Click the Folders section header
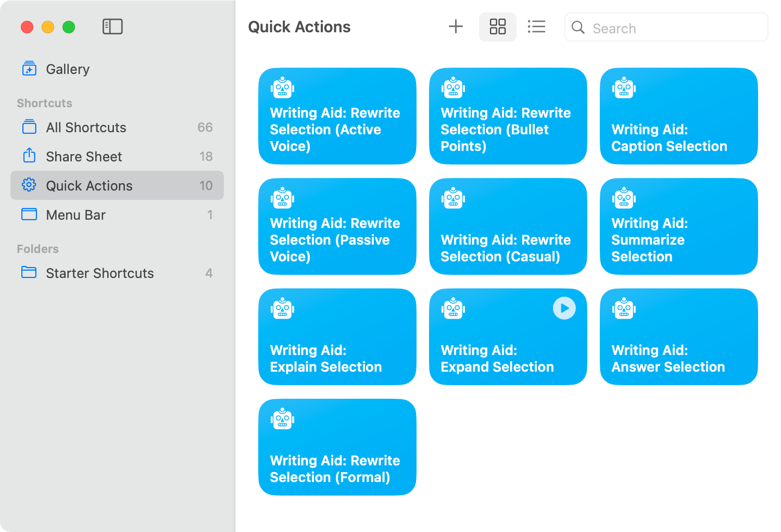 tap(37, 249)
